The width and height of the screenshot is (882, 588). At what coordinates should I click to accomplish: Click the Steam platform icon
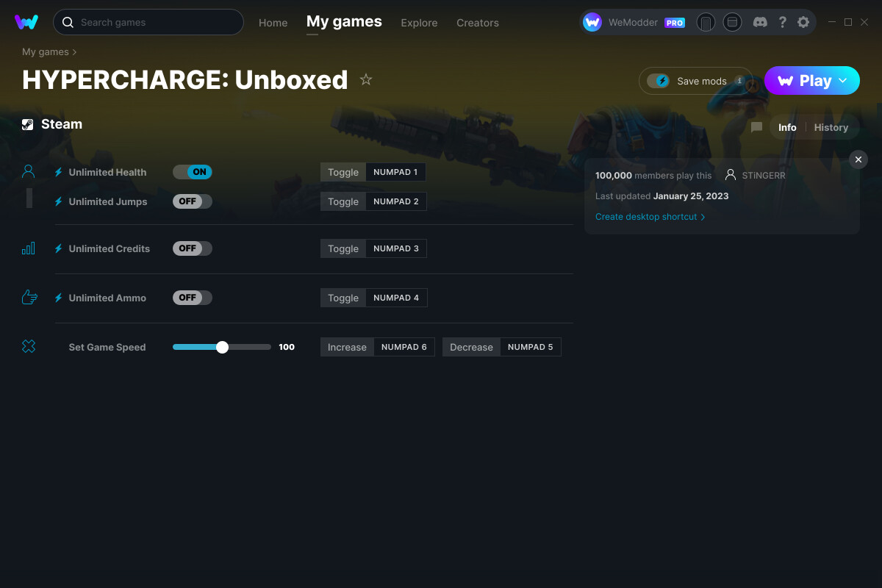pyautogui.click(x=27, y=124)
